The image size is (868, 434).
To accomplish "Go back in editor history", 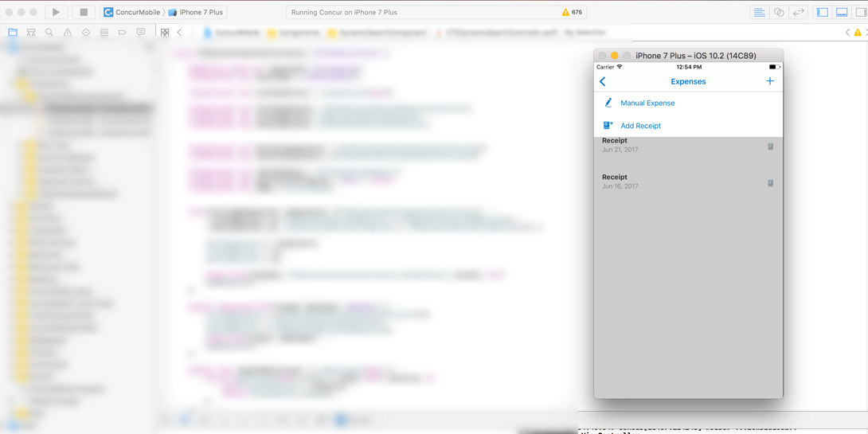I will (179, 32).
